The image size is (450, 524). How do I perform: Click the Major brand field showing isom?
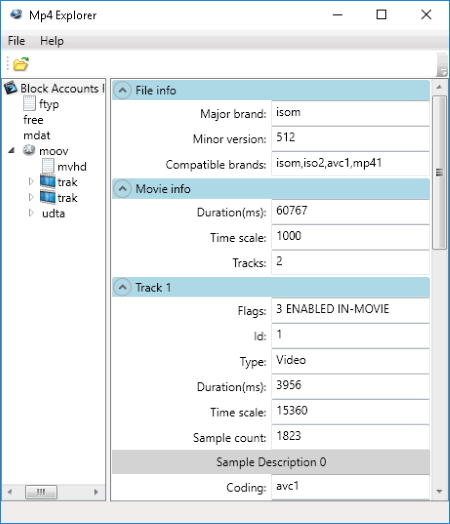[350, 113]
